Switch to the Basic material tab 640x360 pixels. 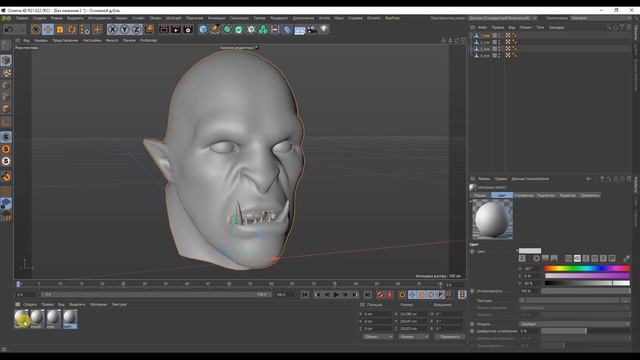(x=480, y=196)
